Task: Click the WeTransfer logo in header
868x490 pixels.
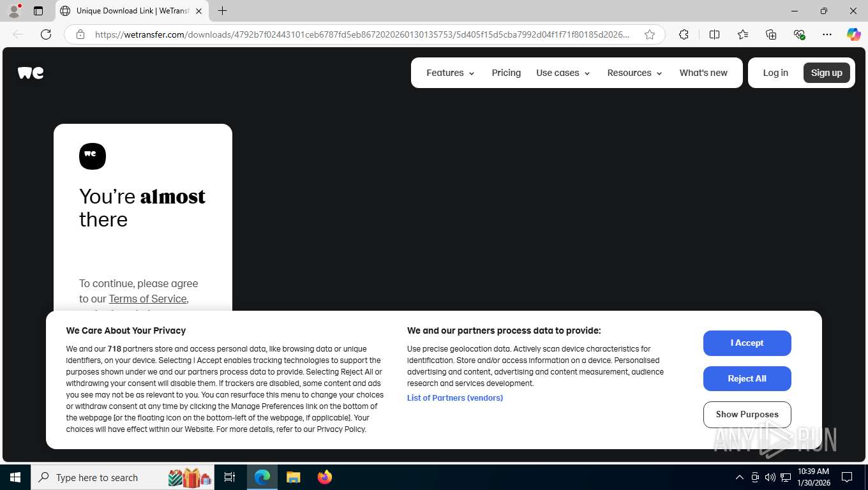Action: (x=31, y=73)
